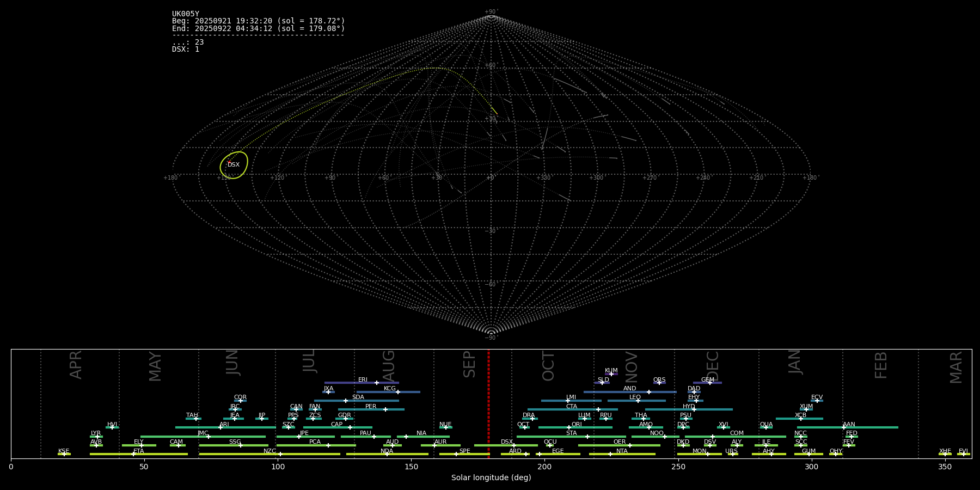Viewport: 980px width, 490px height.
Task: Click the red dashed solar longitude line
Action: [x=488, y=403]
